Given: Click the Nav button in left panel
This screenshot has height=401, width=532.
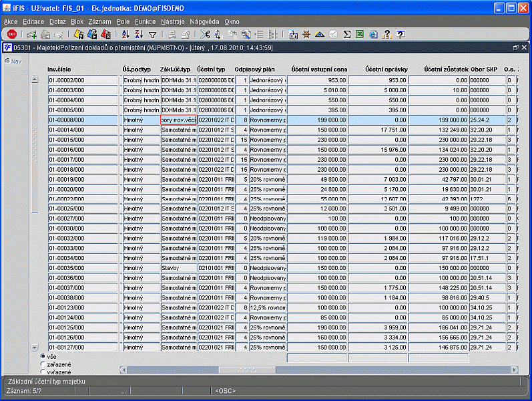Looking at the screenshot, I should pyautogui.click(x=13, y=61).
